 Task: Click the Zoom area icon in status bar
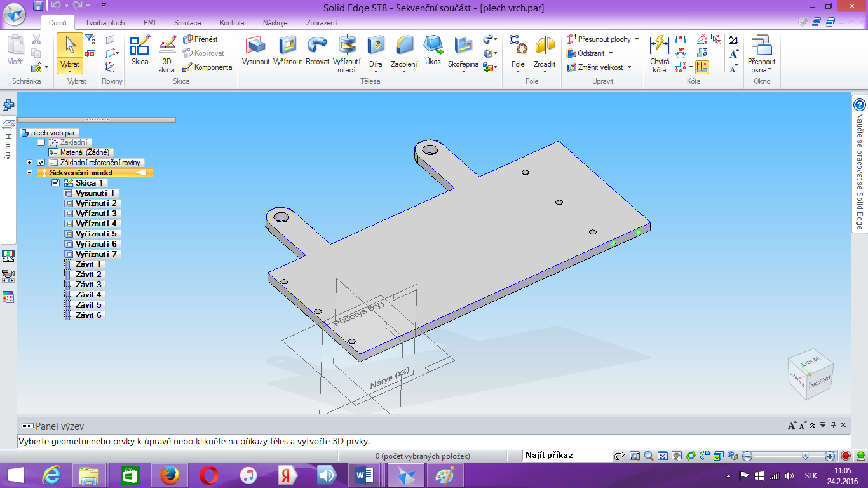click(x=634, y=456)
